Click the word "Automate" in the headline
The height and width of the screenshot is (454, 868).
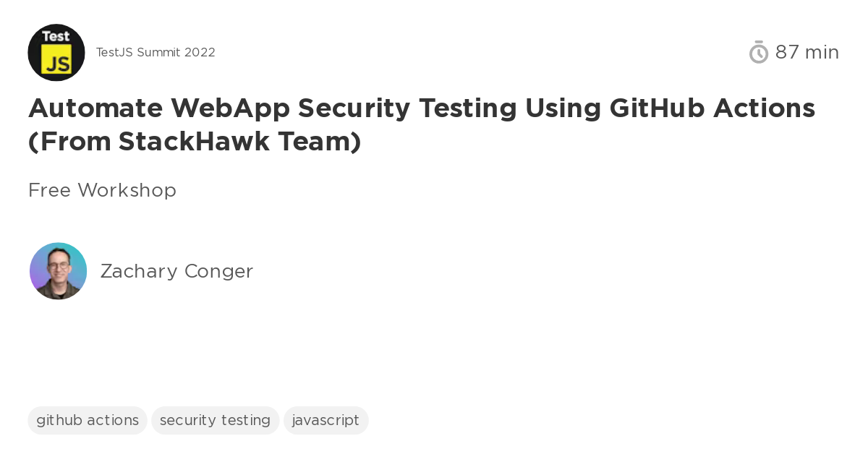coord(95,108)
